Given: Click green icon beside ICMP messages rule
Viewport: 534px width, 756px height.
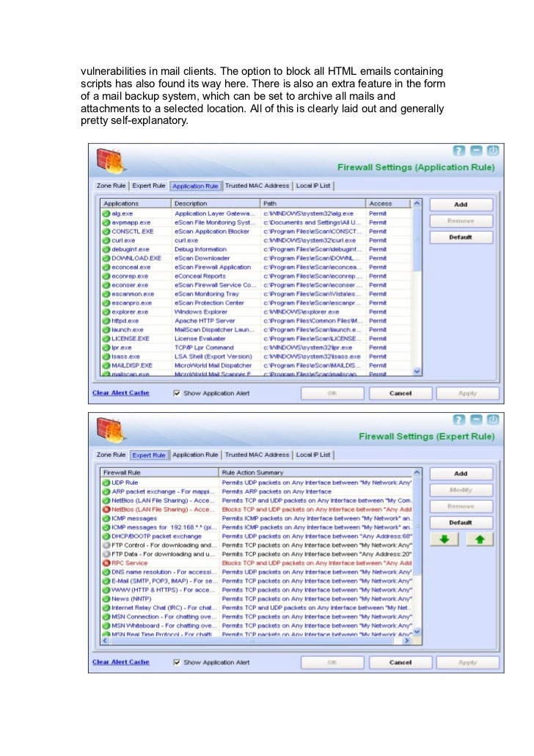Looking at the screenshot, I should (x=106, y=518).
